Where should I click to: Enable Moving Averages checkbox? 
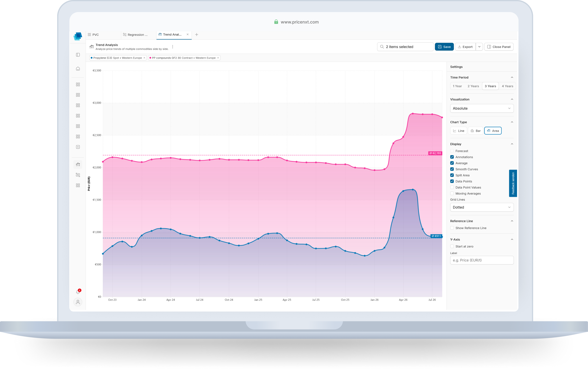tap(452, 193)
